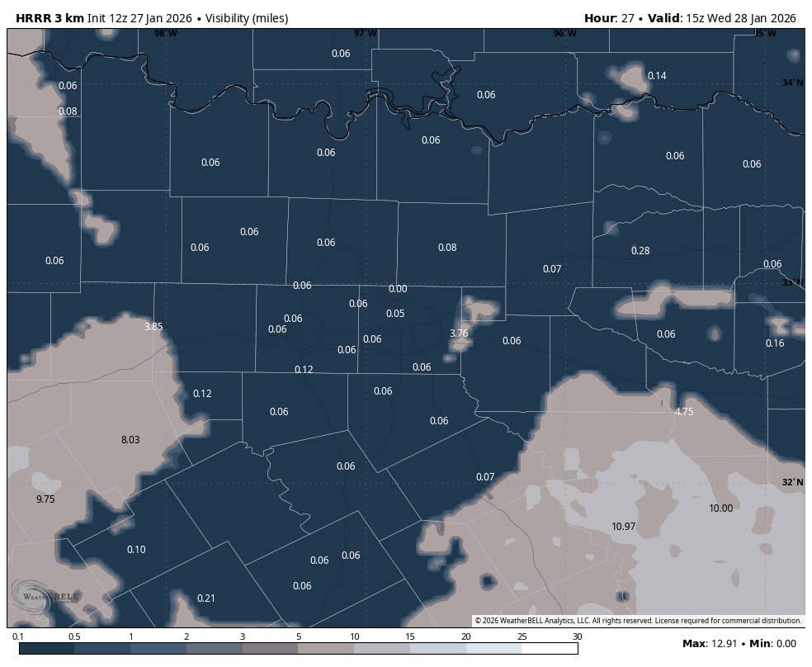Click the darkest 0.1–0.5 colorbar segment
812x667 pixels.
point(46,649)
